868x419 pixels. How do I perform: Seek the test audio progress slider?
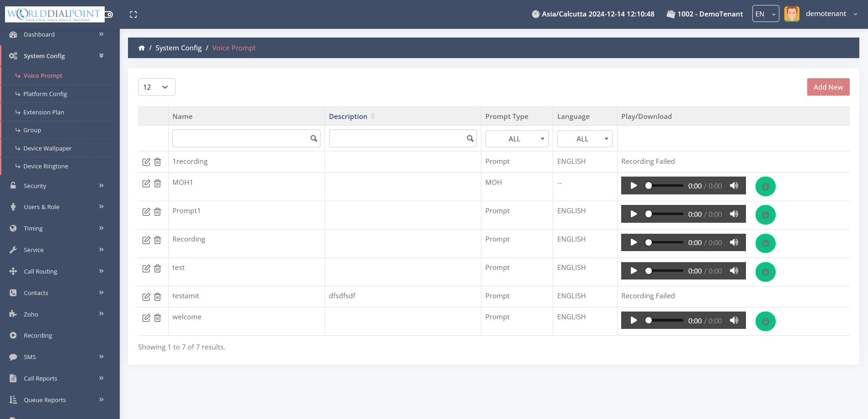665,271
